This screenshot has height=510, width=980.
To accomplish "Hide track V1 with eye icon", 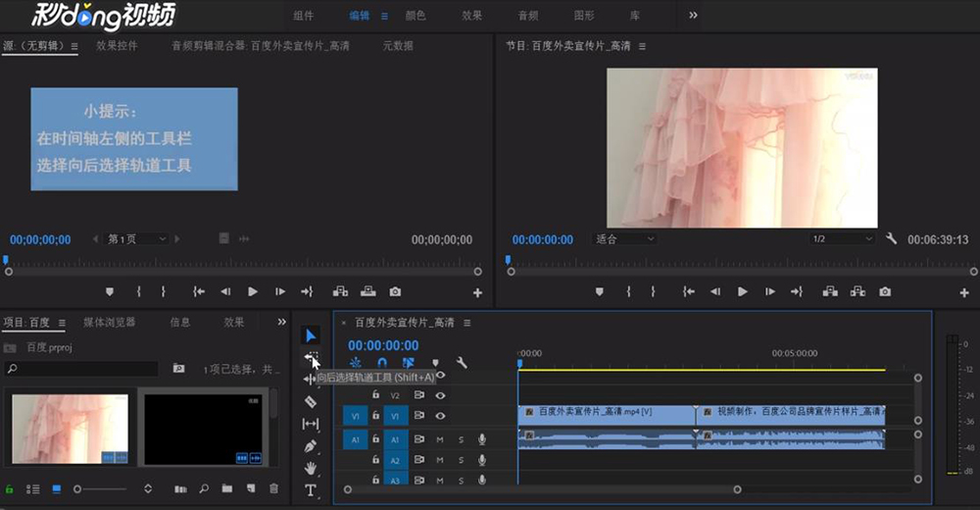I will tap(441, 416).
